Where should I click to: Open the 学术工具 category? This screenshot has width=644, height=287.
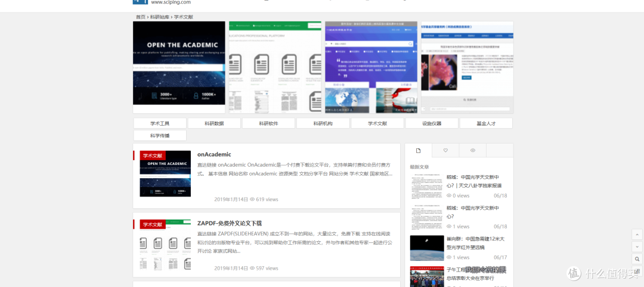click(160, 123)
